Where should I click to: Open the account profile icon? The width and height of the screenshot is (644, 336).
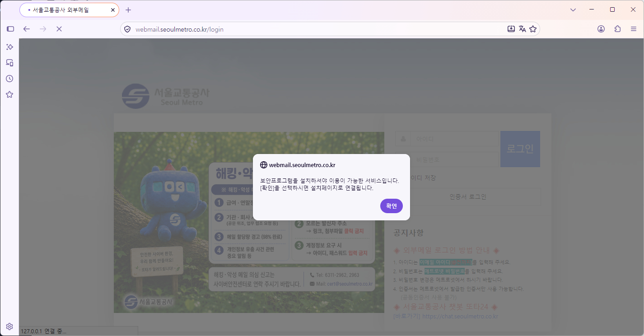pyautogui.click(x=601, y=29)
